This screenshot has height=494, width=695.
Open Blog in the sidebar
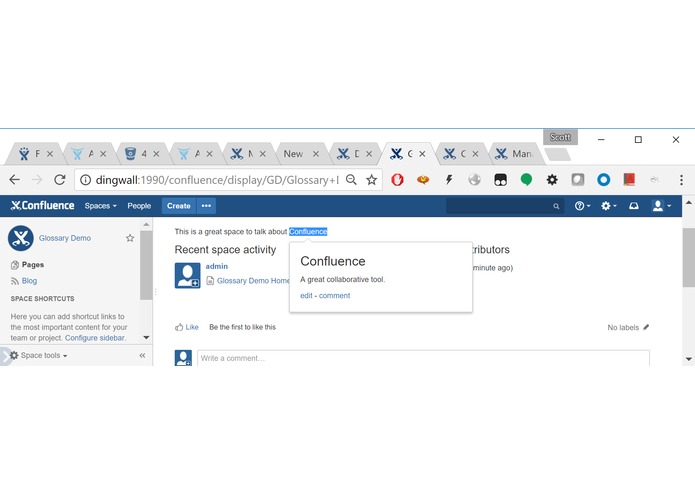coord(24,280)
